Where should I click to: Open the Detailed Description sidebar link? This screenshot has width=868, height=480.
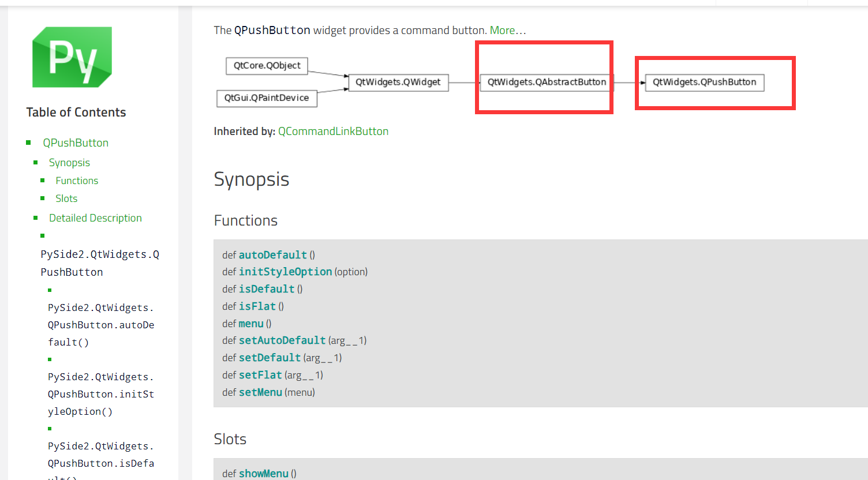tap(95, 218)
